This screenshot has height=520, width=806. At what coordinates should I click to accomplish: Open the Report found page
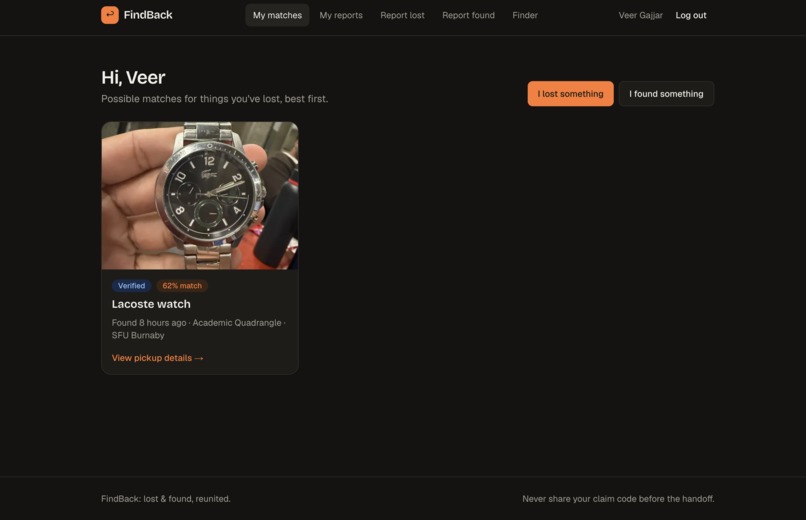point(468,15)
